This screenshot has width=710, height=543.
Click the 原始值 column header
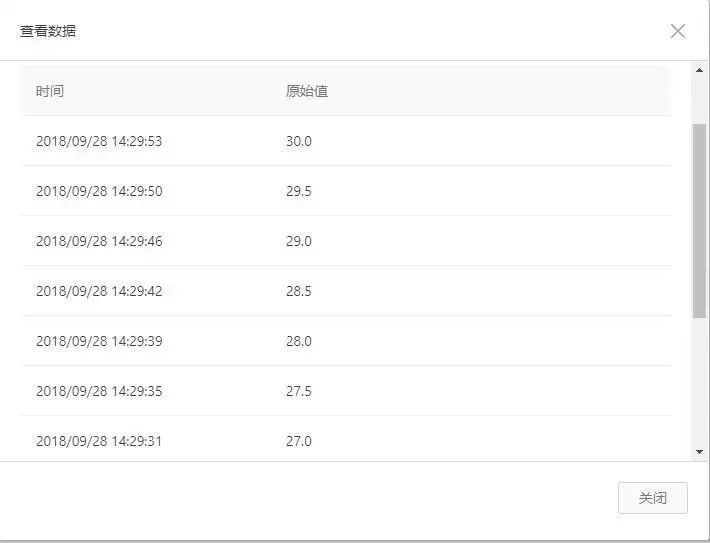click(307, 91)
